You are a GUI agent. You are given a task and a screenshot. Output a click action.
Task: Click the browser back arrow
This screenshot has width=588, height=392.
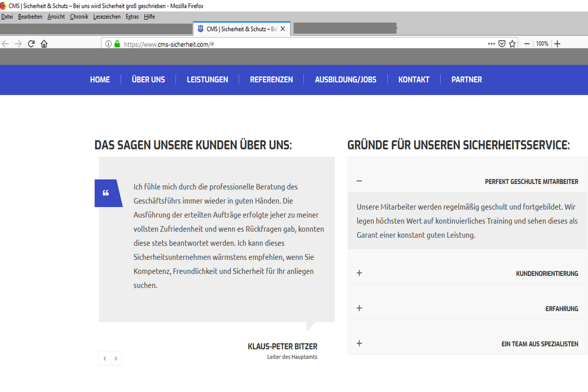tap(5, 44)
